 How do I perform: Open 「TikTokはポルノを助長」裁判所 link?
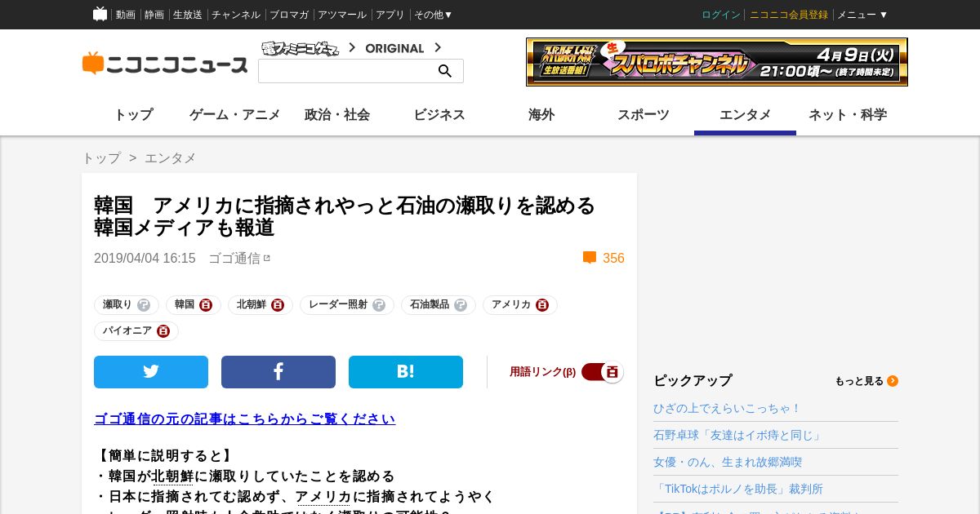click(738, 489)
